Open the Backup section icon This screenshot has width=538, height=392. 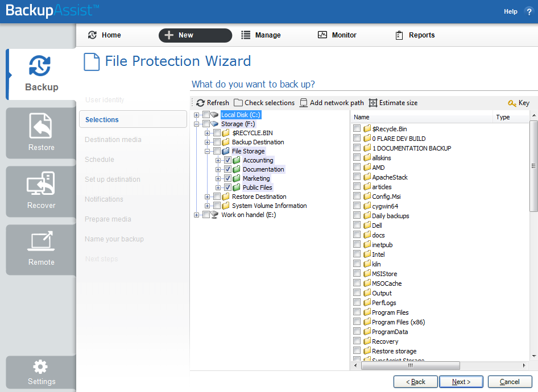(40, 65)
